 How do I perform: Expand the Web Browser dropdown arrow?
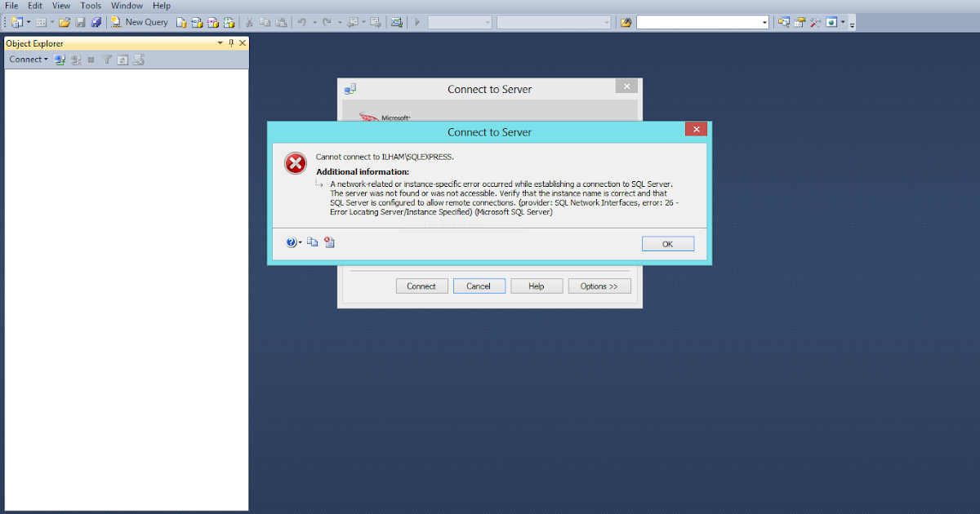pos(843,22)
